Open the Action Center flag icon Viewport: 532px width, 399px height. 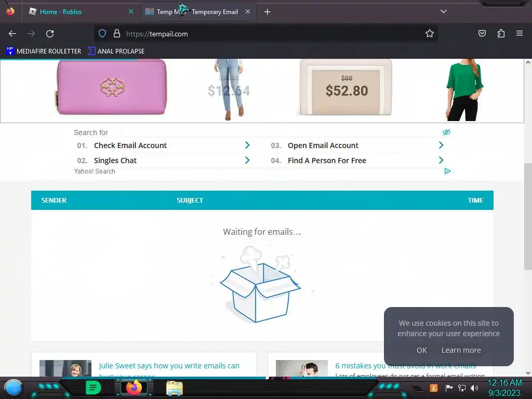coord(449,388)
